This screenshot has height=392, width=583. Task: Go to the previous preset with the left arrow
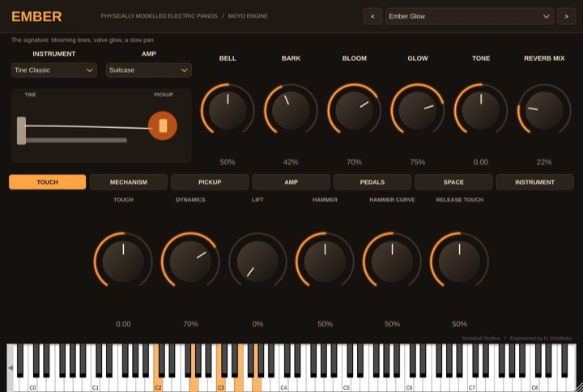point(372,16)
